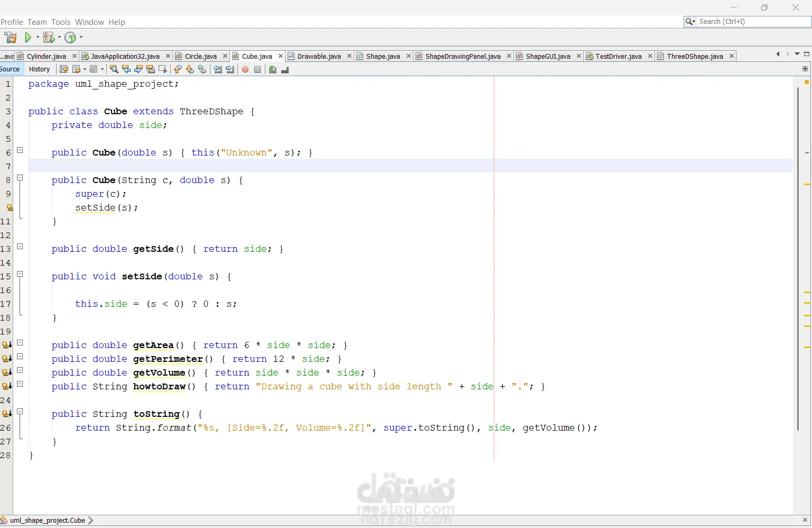This screenshot has width=812, height=528.
Task: Click the Clean and Build Project hammer icon
Action: [x=11, y=37]
